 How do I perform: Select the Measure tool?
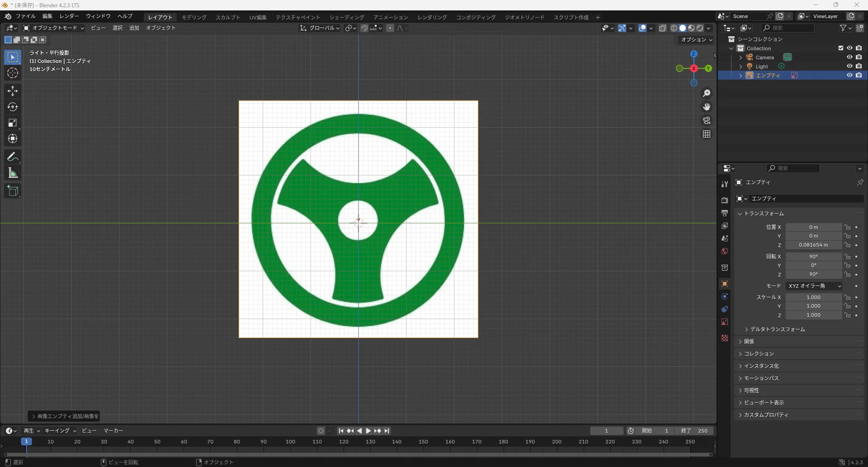pos(13,173)
